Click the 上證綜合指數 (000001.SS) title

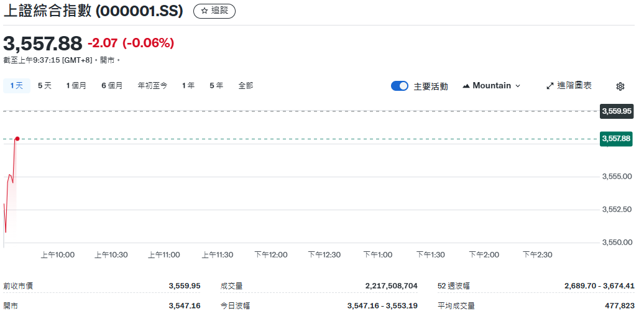tap(93, 11)
